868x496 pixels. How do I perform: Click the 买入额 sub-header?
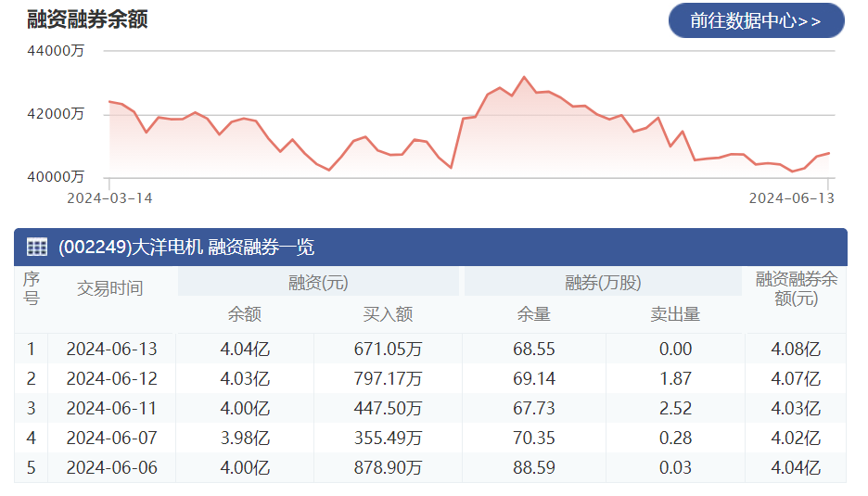388,314
